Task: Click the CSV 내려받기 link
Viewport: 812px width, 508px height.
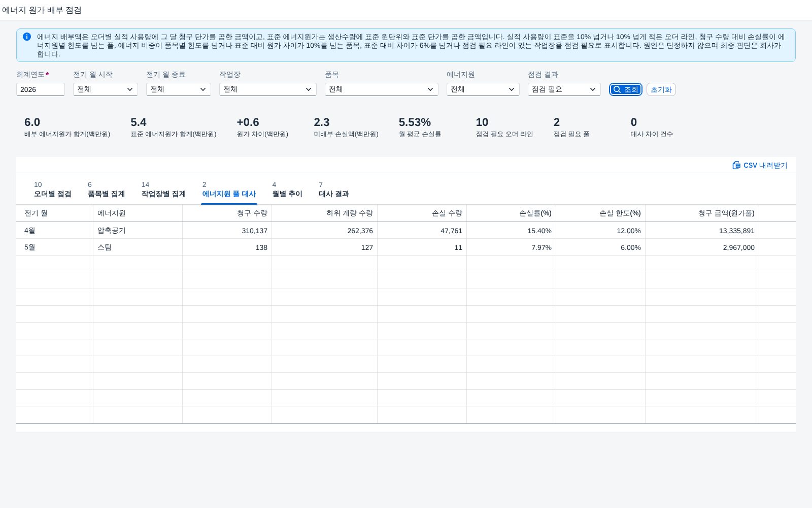Action: pos(760,165)
